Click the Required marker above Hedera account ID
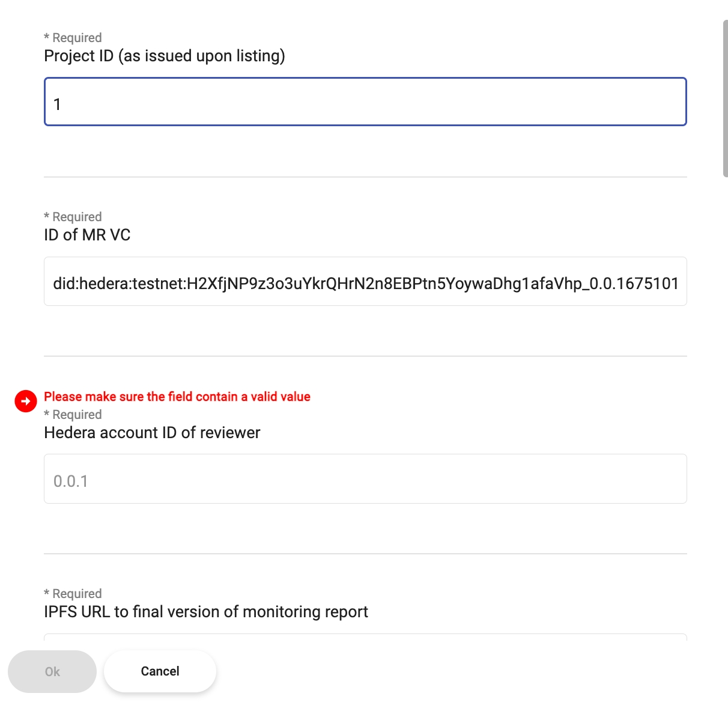Image resolution: width=728 pixels, height=708 pixels. 73,415
